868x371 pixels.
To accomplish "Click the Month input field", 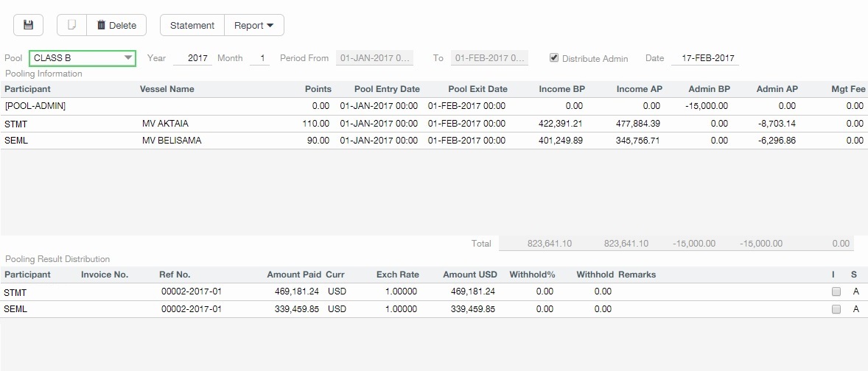I will pos(259,58).
